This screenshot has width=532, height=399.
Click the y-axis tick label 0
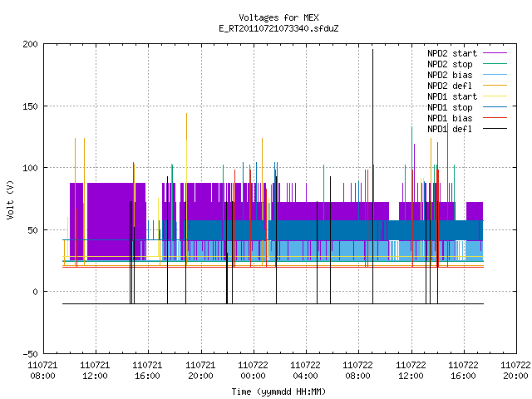pyautogui.click(x=35, y=292)
